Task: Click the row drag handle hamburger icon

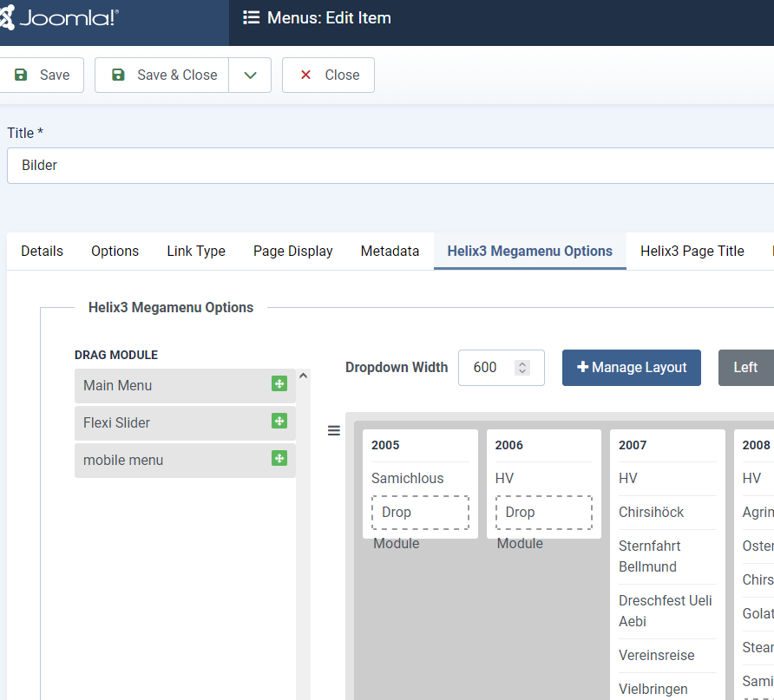Action: [333, 431]
